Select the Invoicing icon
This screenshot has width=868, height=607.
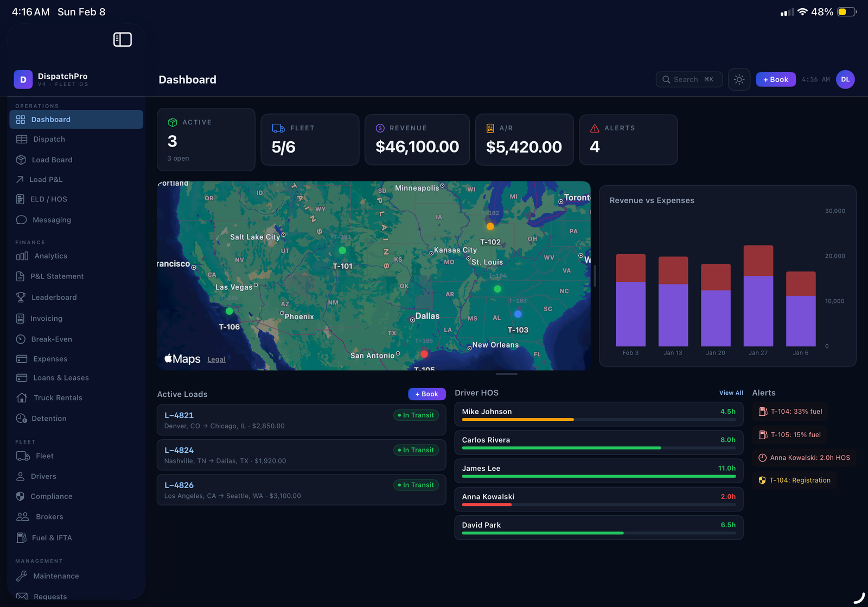pyautogui.click(x=20, y=318)
